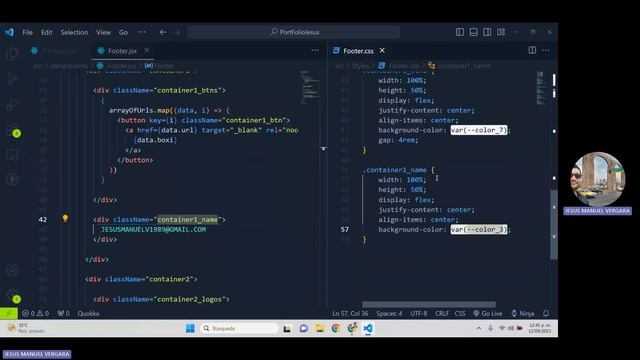Open Google Chrome on taskbar
Screen dimensions: 640x360
point(336,328)
